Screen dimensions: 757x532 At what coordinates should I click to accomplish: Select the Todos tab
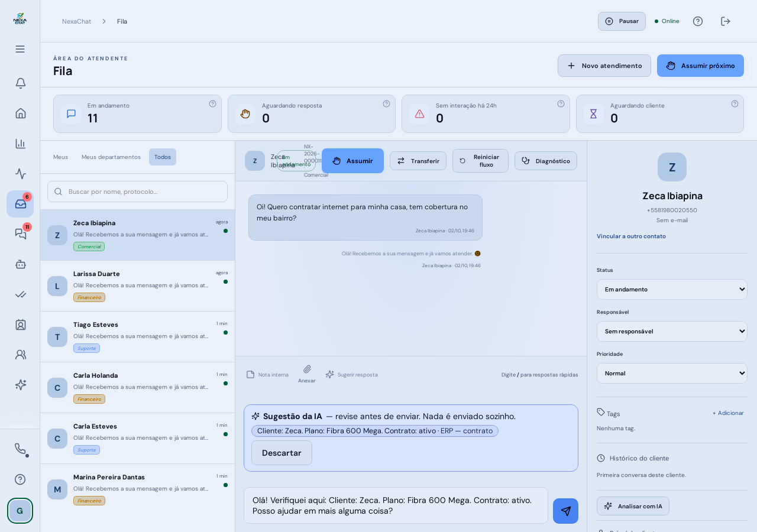pos(163,157)
